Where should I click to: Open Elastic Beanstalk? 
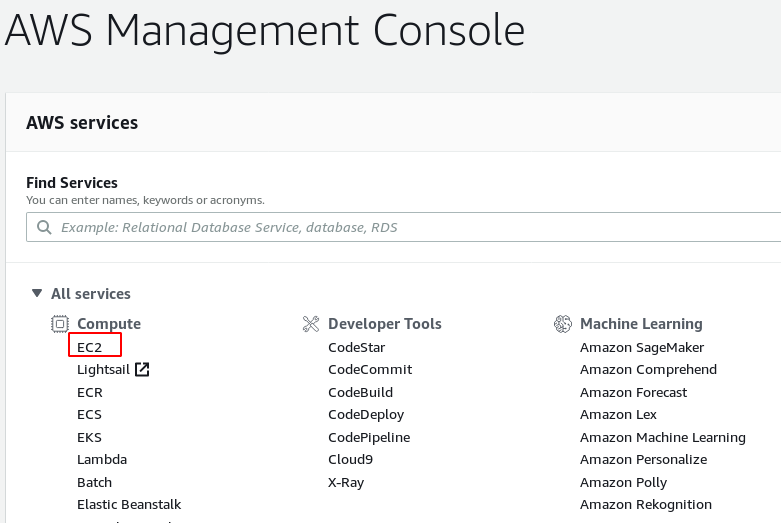coord(128,505)
